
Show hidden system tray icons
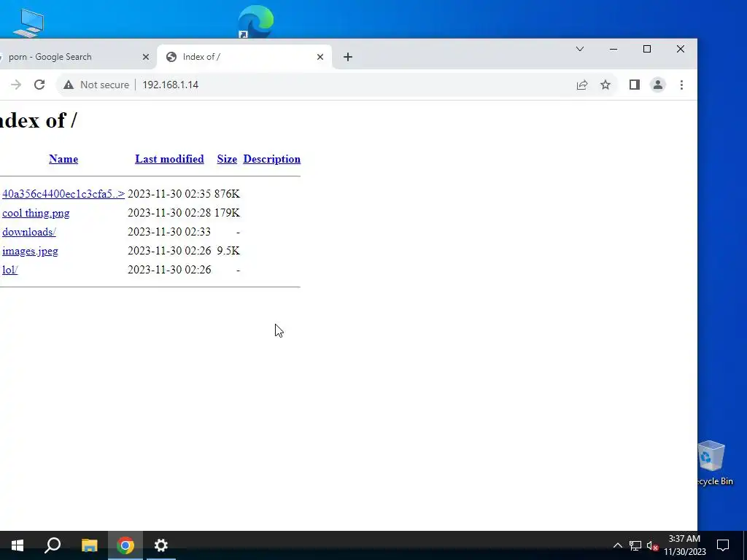pos(617,545)
